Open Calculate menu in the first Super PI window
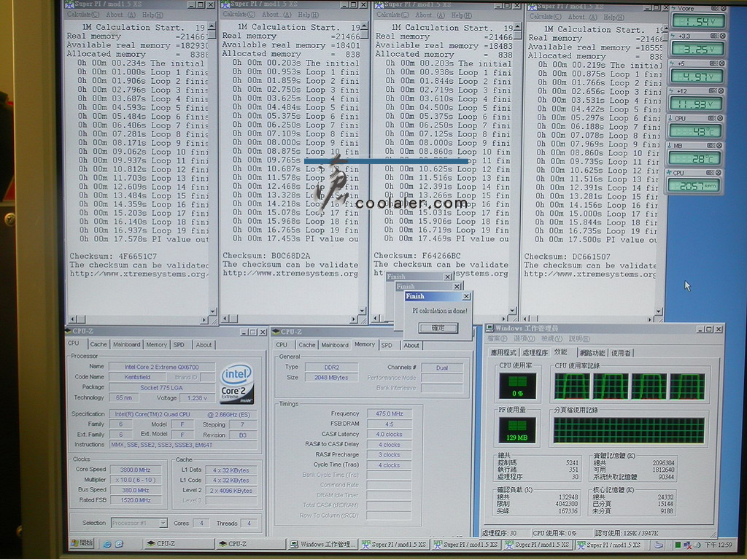This screenshot has height=560, width=747. click(82, 15)
